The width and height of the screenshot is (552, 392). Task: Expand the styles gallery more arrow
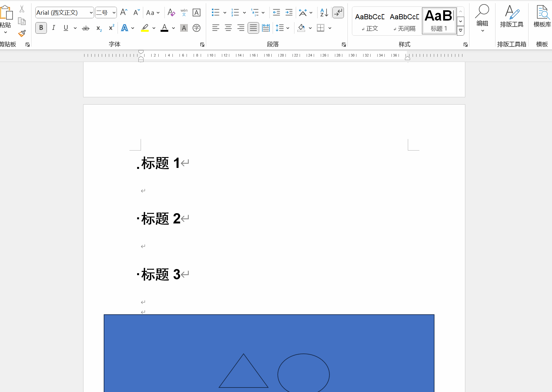(460, 31)
